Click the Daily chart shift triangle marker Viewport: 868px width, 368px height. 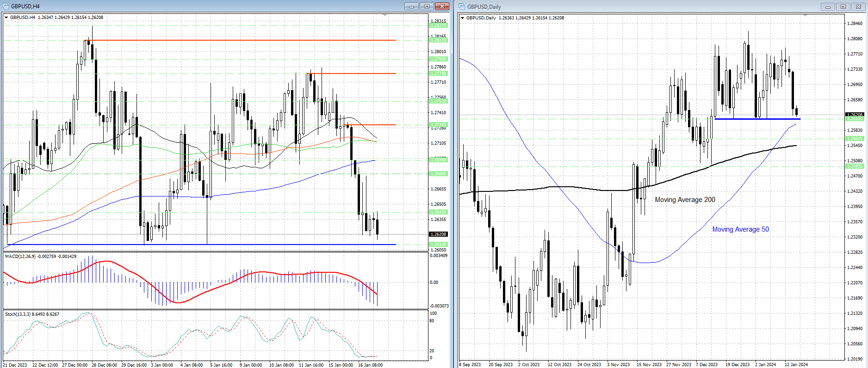click(805, 16)
